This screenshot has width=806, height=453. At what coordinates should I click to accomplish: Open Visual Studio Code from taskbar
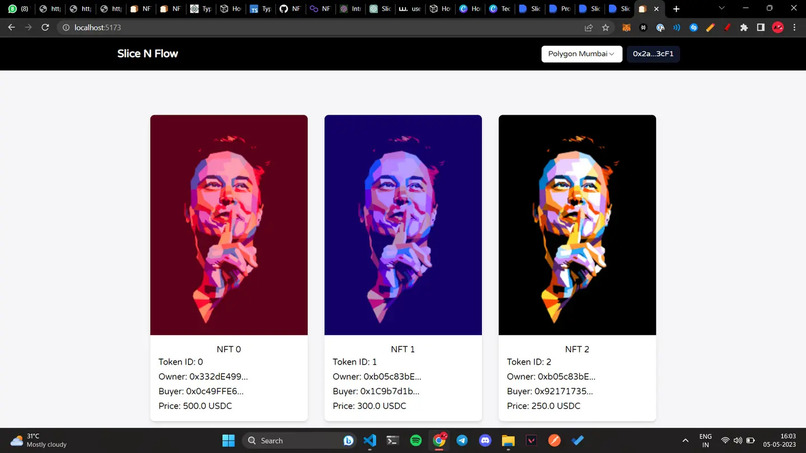click(370, 441)
